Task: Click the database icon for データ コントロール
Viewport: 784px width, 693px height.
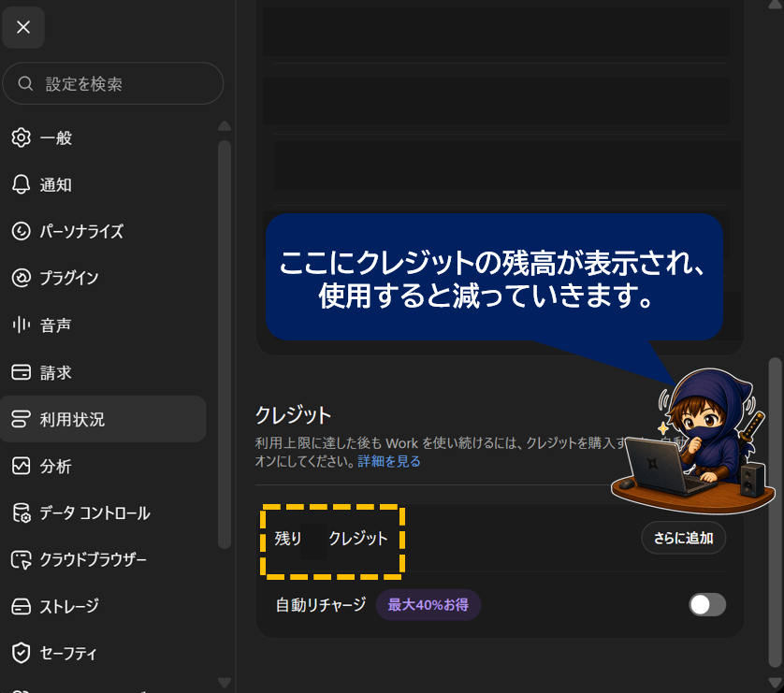Action: click(21, 513)
